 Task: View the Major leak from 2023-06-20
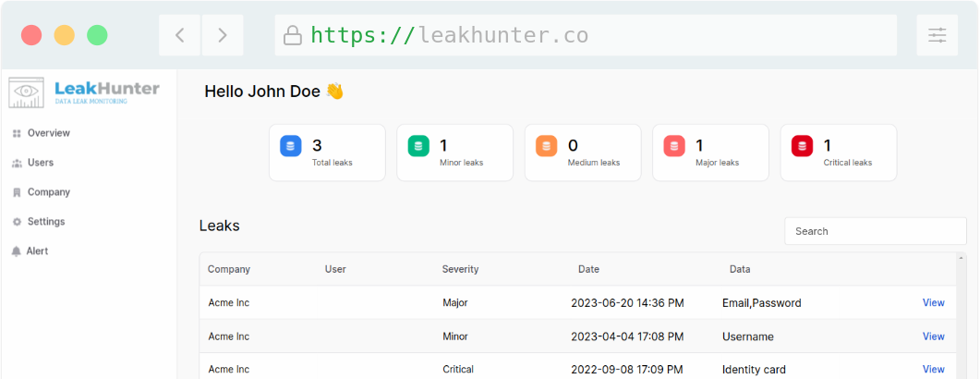click(933, 302)
